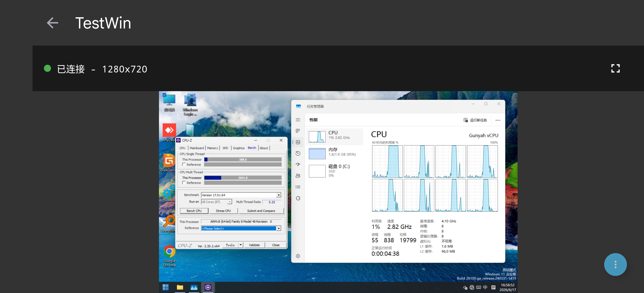644x293 pixels.
Task: Click the Close button in CPU-Z footer
Action: point(276,245)
